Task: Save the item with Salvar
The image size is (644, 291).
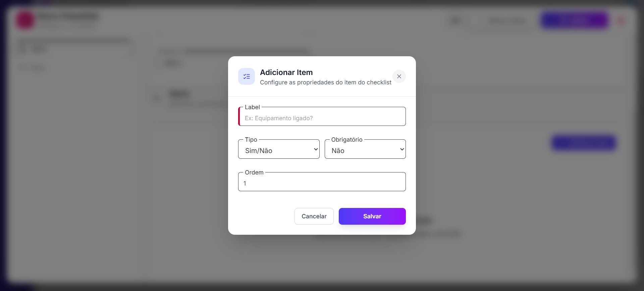Action: (372, 216)
